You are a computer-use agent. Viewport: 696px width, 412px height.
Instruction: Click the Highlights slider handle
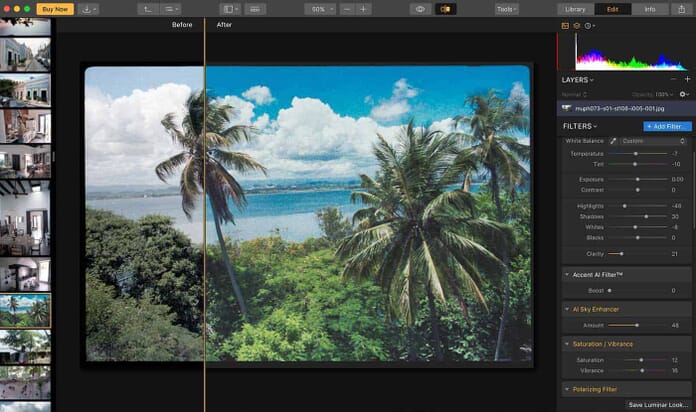coord(625,206)
